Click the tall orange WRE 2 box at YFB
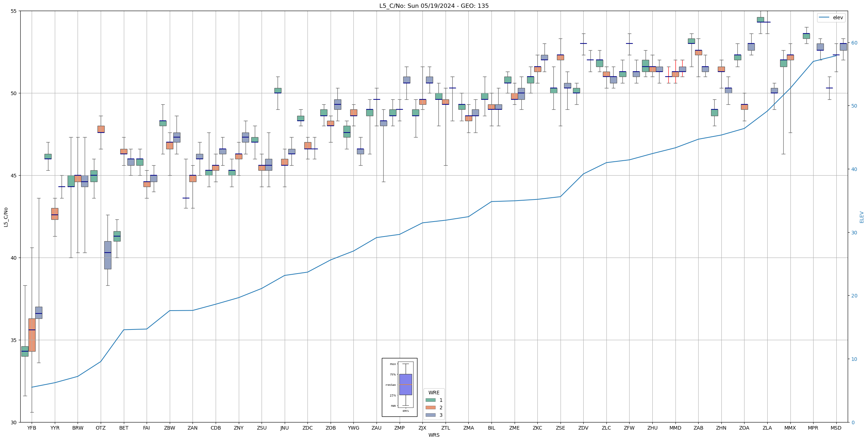 32,335
